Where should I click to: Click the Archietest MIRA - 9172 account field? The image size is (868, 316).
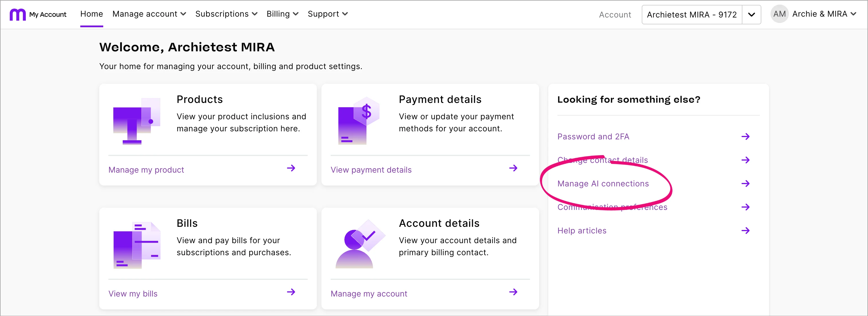[691, 15]
